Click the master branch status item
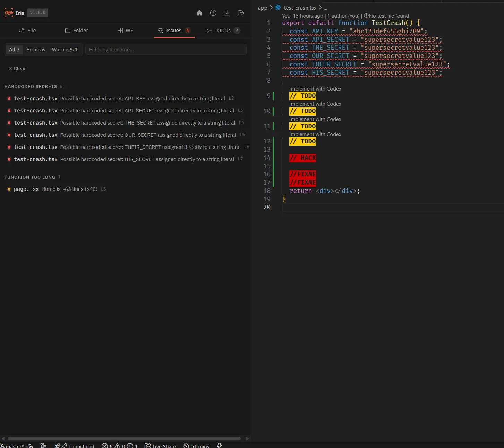This screenshot has width=504, height=448. point(12,446)
